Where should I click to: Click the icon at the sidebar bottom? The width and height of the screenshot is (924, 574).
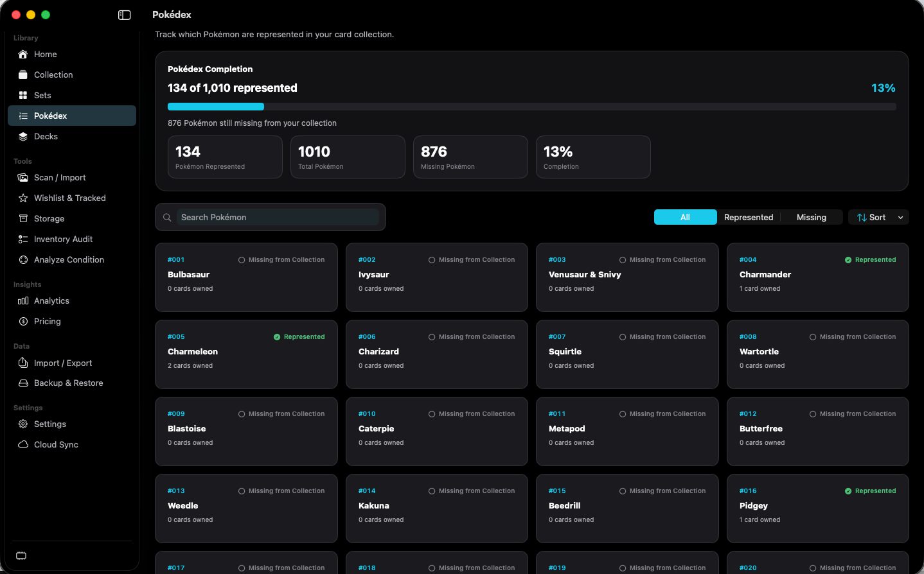pyautogui.click(x=21, y=556)
